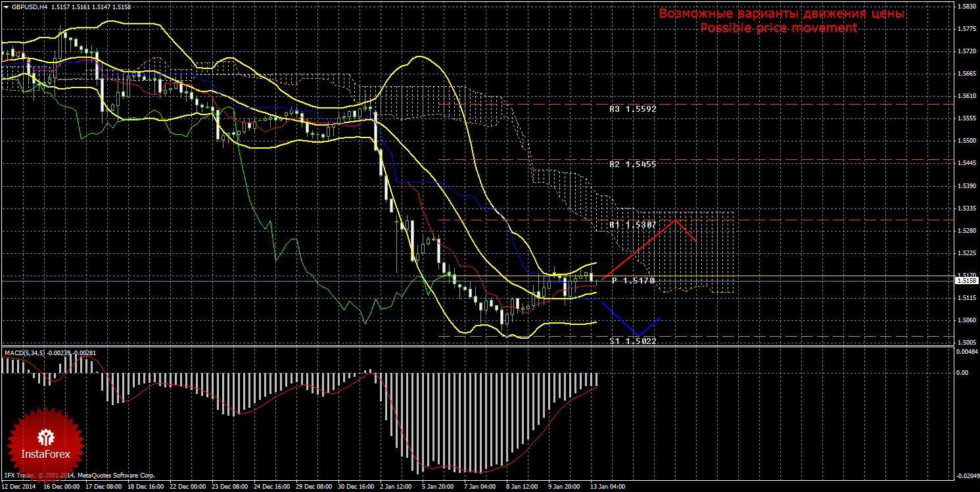
Task: Click the 1.5115 price scale value
Action: click(x=966, y=298)
